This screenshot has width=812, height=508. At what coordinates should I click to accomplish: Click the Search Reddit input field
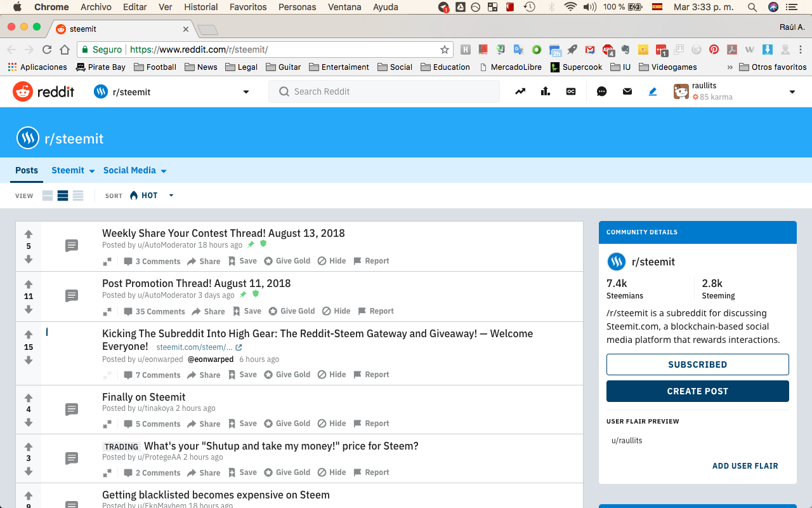pyautogui.click(x=384, y=91)
